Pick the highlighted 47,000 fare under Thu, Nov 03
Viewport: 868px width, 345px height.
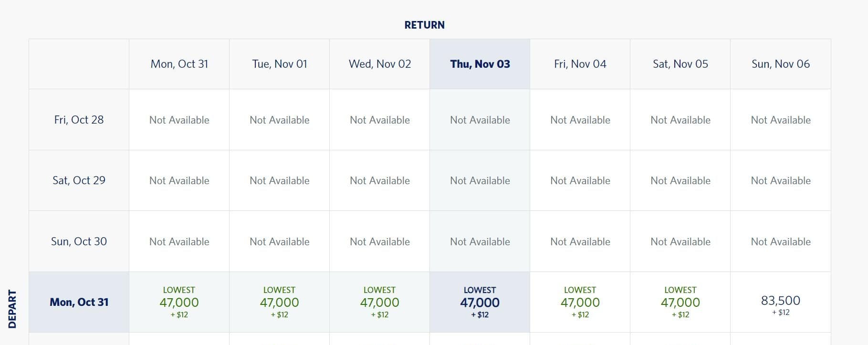tap(480, 302)
